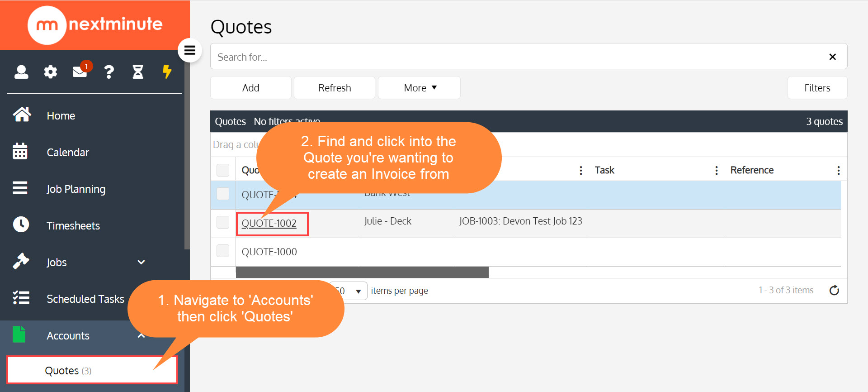868x392 pixels.
Task: Open the user profile icon
Action: pyautogui.click(x=21, y=72)
